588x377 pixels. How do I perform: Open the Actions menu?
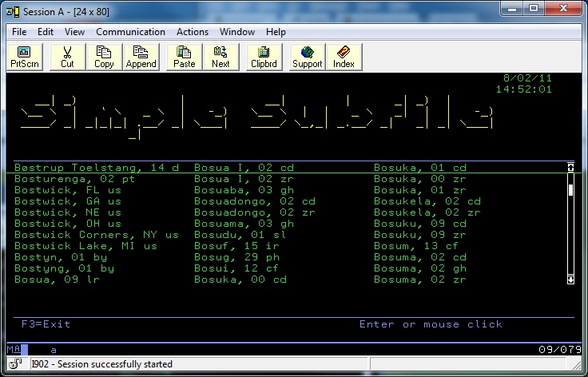click(x=193, y=32)
